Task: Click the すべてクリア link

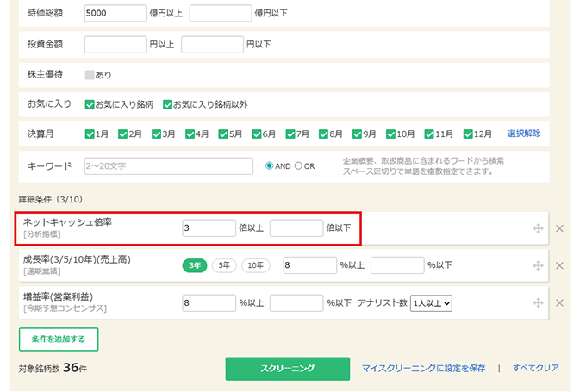Action: [535, 368]
